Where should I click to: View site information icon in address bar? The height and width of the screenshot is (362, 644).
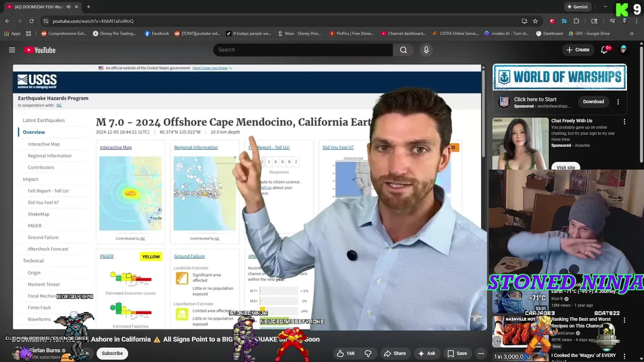[46, 21]
